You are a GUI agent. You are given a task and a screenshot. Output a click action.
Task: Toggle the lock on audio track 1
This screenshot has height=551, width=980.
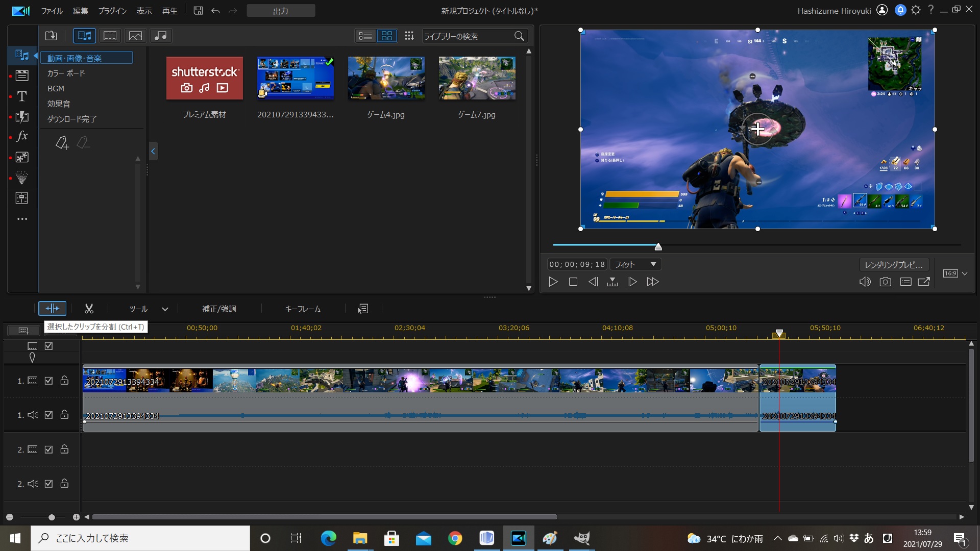64,415
